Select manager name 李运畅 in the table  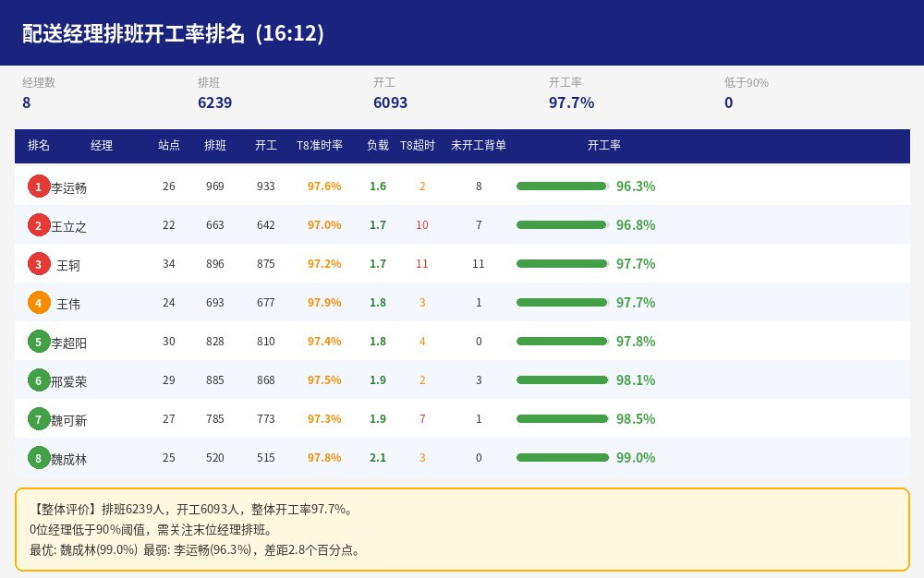pyautogui.click(x=68, y=187)
